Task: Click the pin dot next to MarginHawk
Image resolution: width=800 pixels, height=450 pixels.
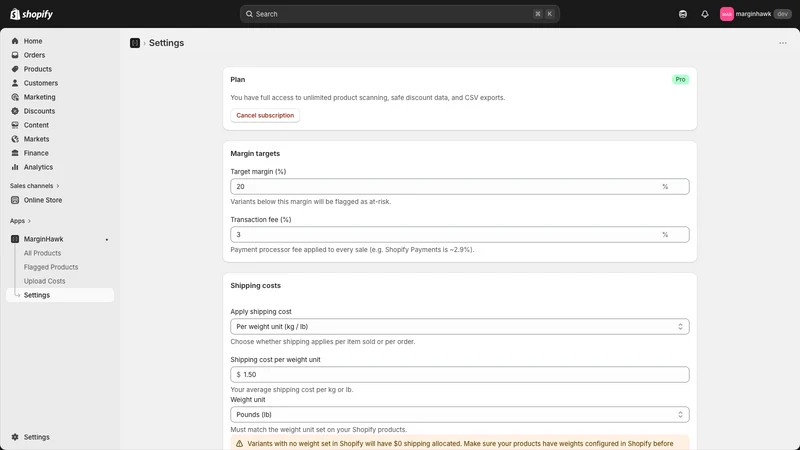Action: [107, 239]
